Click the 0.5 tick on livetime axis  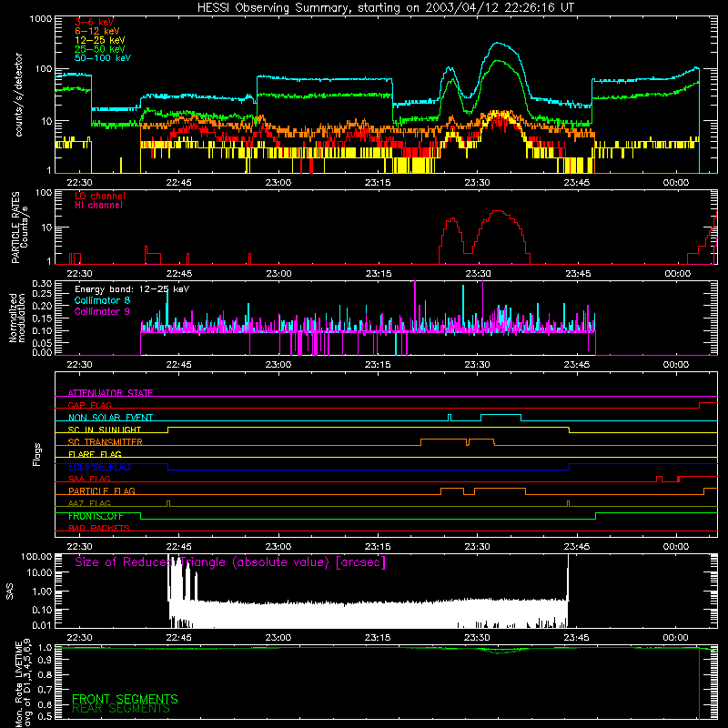point(45,716)
